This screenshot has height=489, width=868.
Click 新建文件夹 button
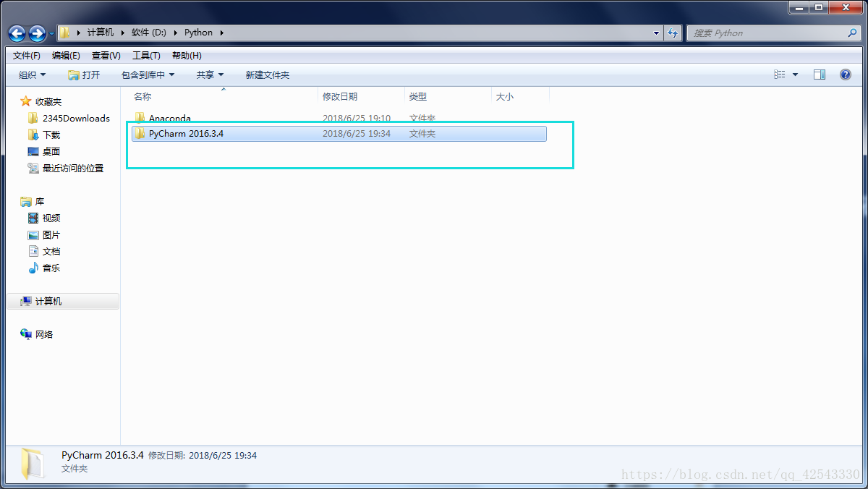point(268,75)
